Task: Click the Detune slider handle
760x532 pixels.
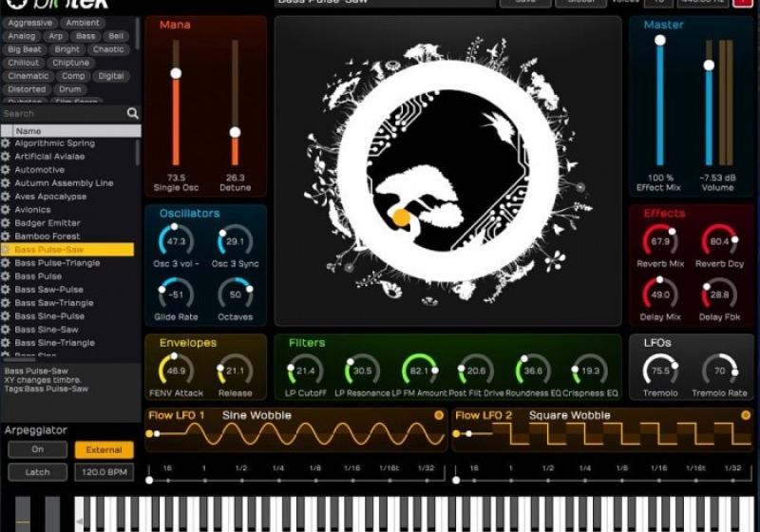Action: (x=235, y=132)
